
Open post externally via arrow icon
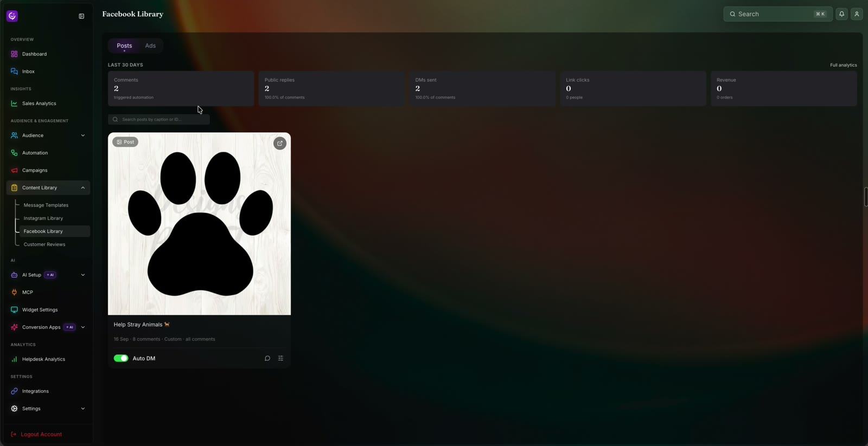[280, 143]
